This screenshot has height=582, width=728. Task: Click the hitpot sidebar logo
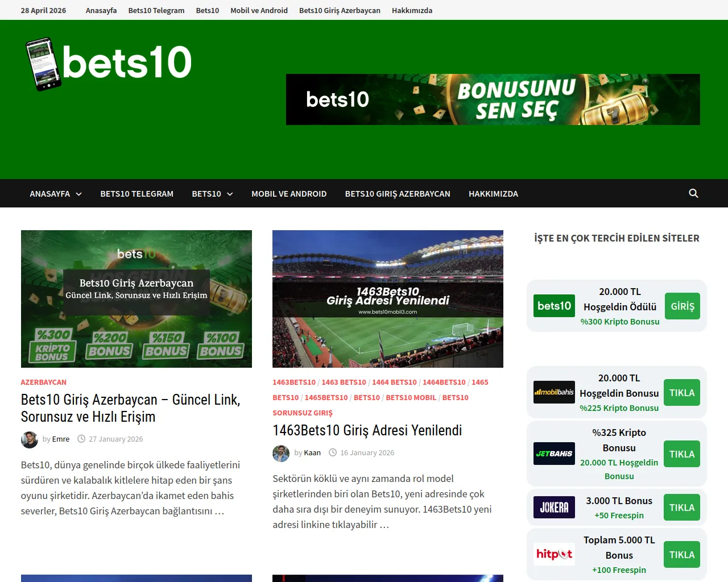[x=554, y=554]
